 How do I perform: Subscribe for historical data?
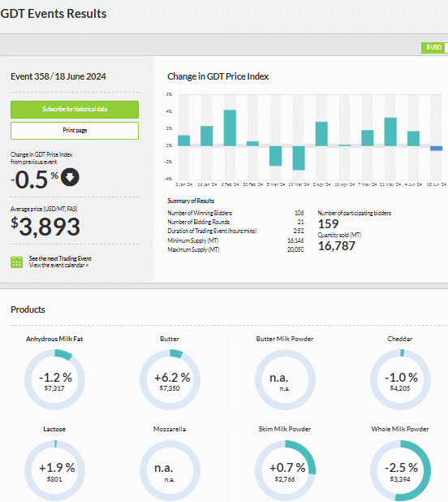[x=75, y=110]
